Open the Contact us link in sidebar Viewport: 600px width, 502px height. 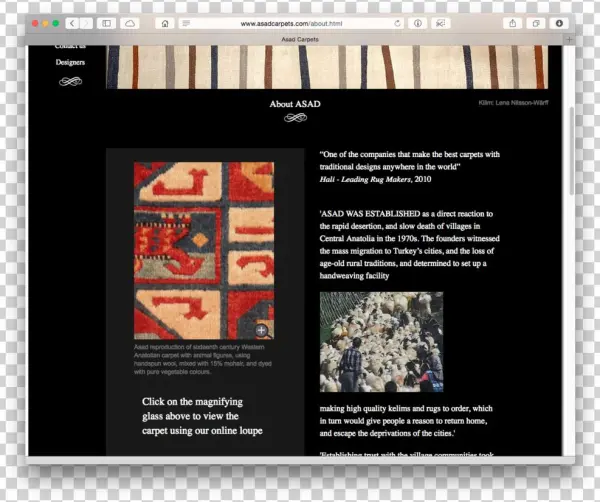click(x=70, y=47)
